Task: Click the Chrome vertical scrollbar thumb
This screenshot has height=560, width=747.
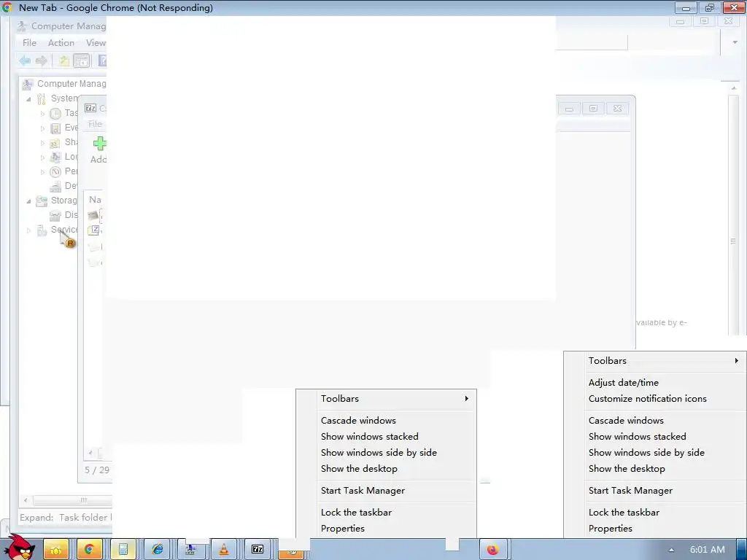Action: (734, 214)
